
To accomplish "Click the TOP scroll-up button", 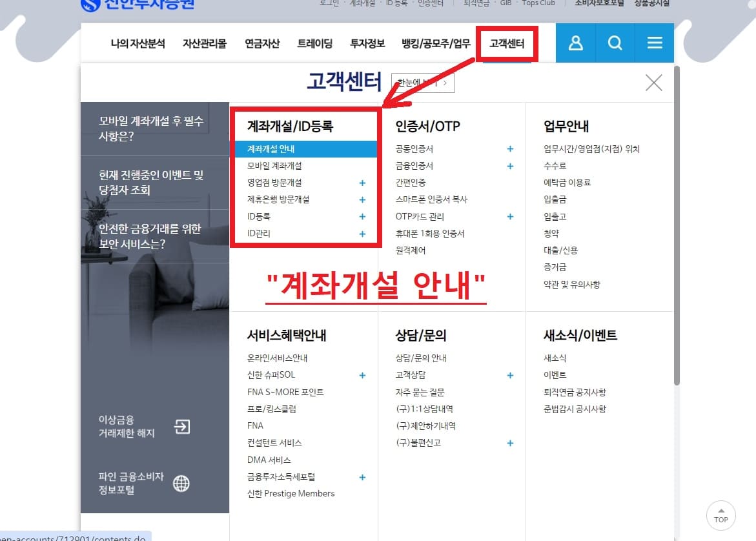I will (x=720, y=515).
